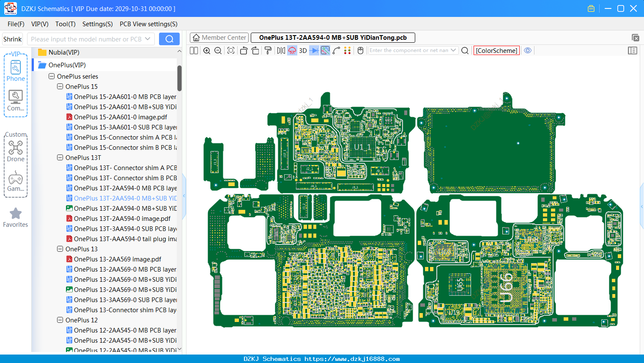Focus the model number search field

click(x=86, y=39)
